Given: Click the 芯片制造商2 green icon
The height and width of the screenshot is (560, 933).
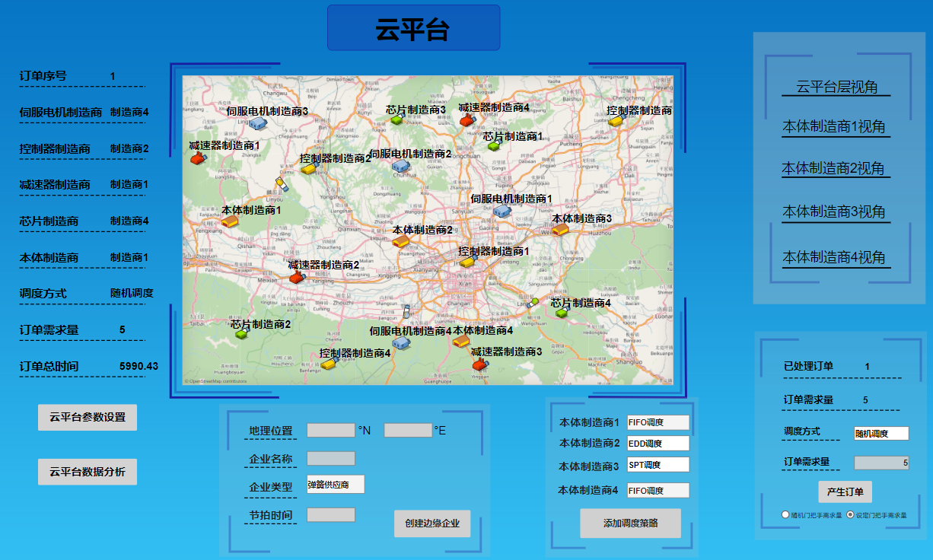Looking at the screenshot, I should pyautogui.click(x=242, y=334).
